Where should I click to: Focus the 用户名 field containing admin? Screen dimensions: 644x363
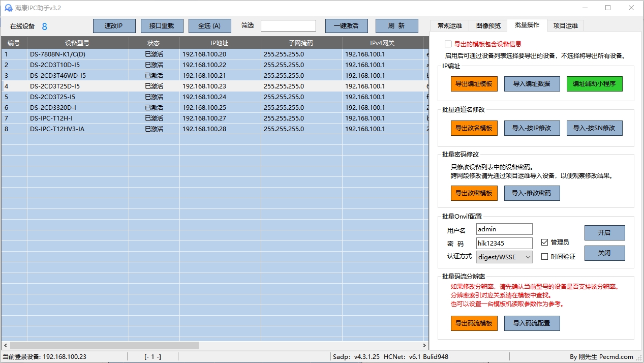coord(504,229)
